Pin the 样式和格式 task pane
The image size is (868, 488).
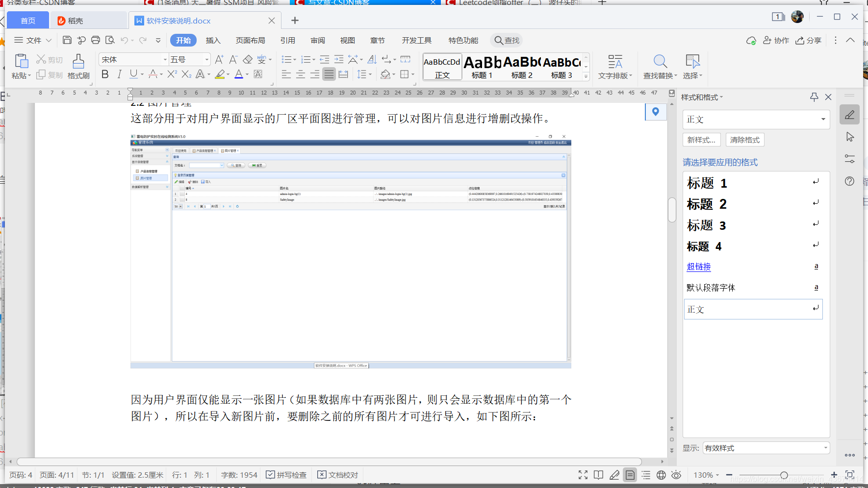pos(814,97)
